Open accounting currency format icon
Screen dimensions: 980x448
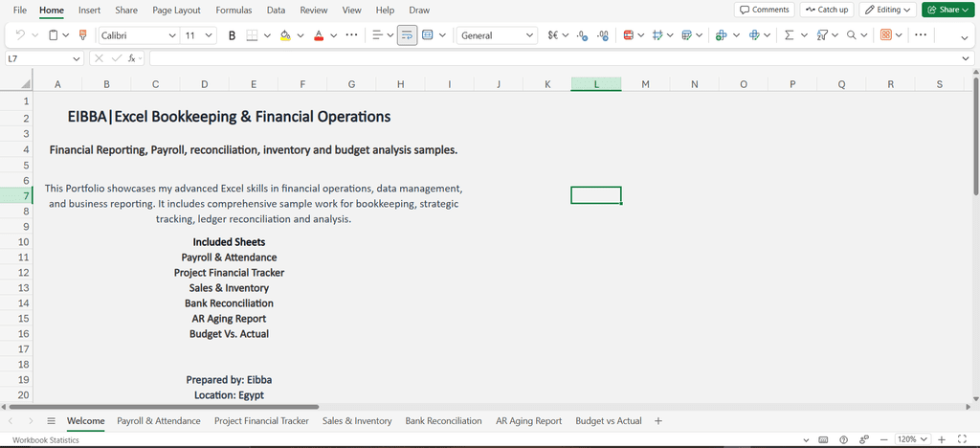tap(553, 35)
